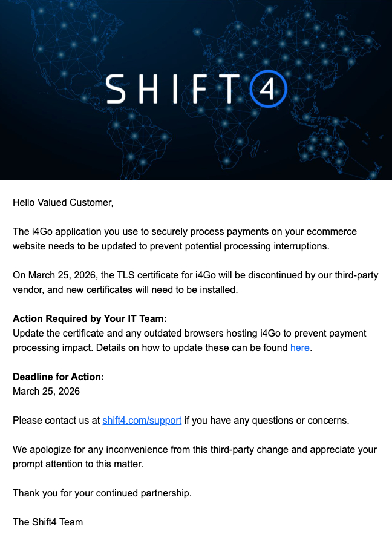Open the "here" update details link
The width and height of the screenshot is (392, 546).
point(299,348)
